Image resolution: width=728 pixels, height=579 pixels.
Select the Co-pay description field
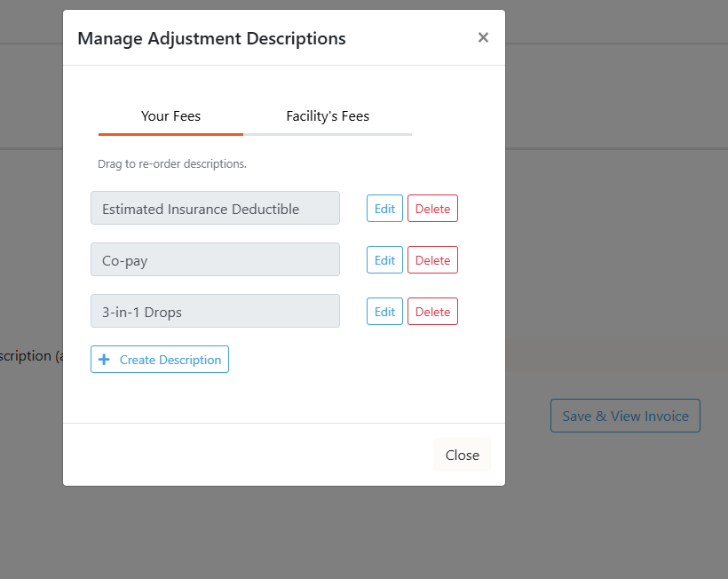[215, 260]
